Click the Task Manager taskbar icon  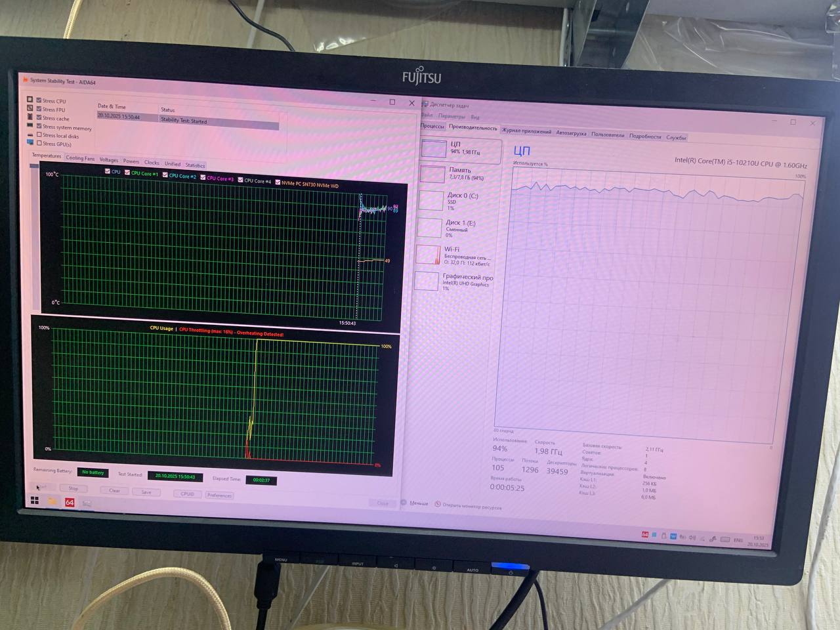pos(87,503)
